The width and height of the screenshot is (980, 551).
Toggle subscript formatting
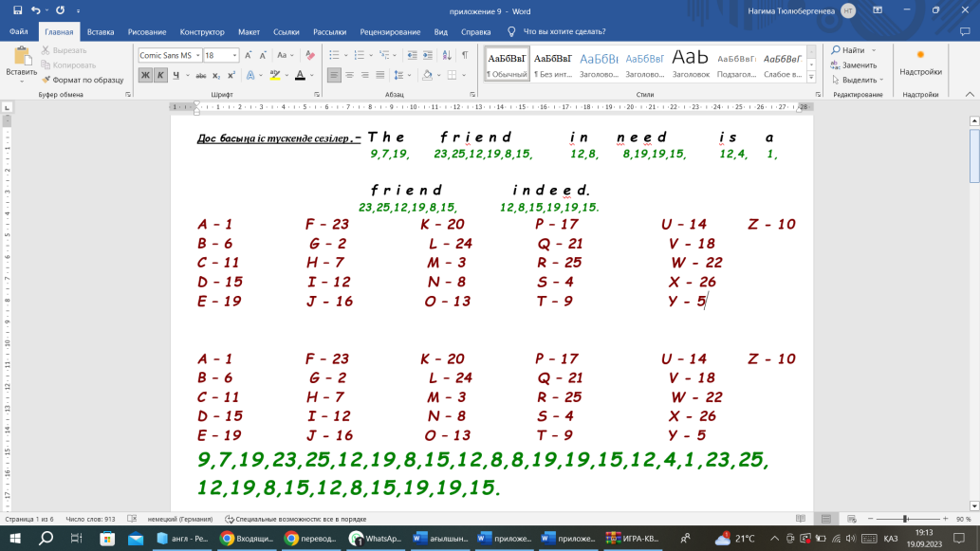tap(215, 75)
